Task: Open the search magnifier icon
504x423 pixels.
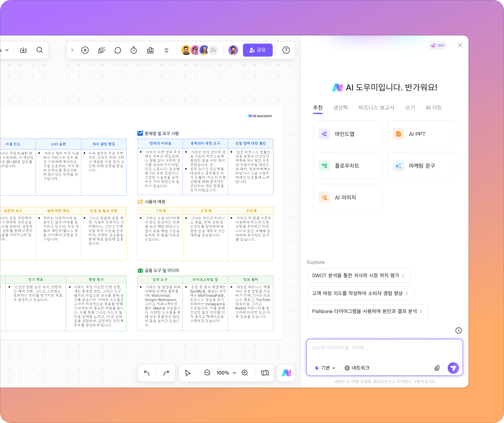Action: pos(39,50)
